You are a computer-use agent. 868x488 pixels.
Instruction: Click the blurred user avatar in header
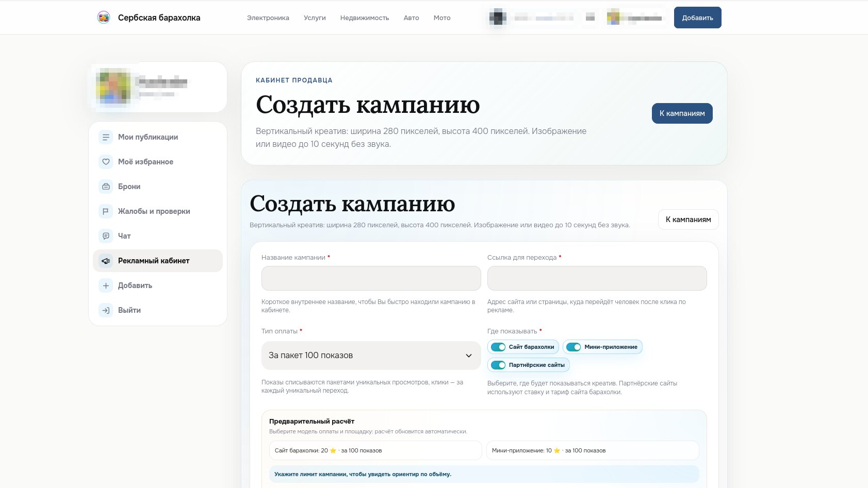[613, 18]
